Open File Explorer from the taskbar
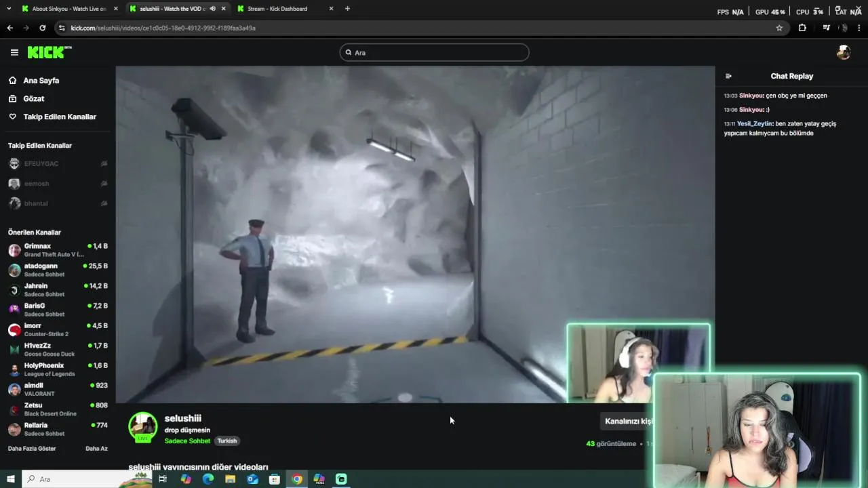The image size is (868, 488). click(230, 479)
